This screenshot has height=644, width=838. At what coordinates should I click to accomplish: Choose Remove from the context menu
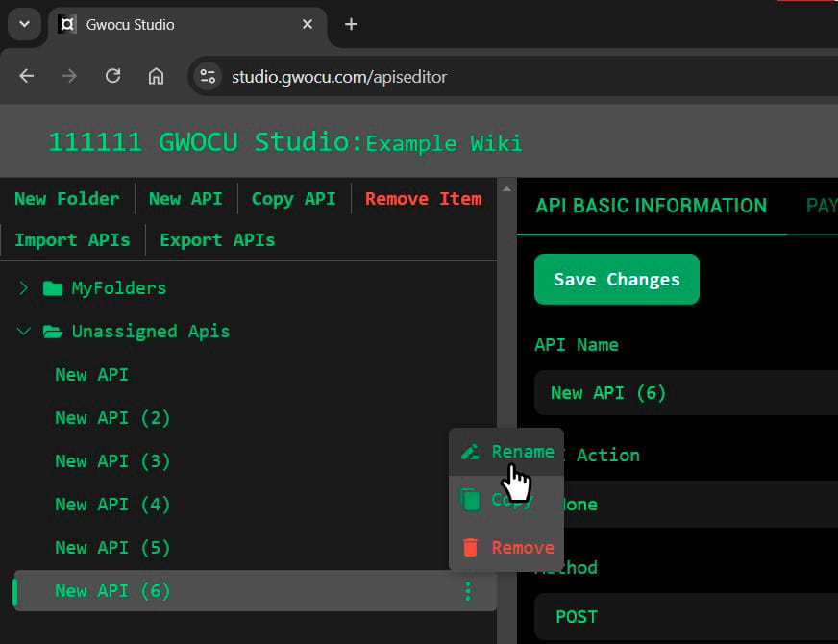[506, 547]
